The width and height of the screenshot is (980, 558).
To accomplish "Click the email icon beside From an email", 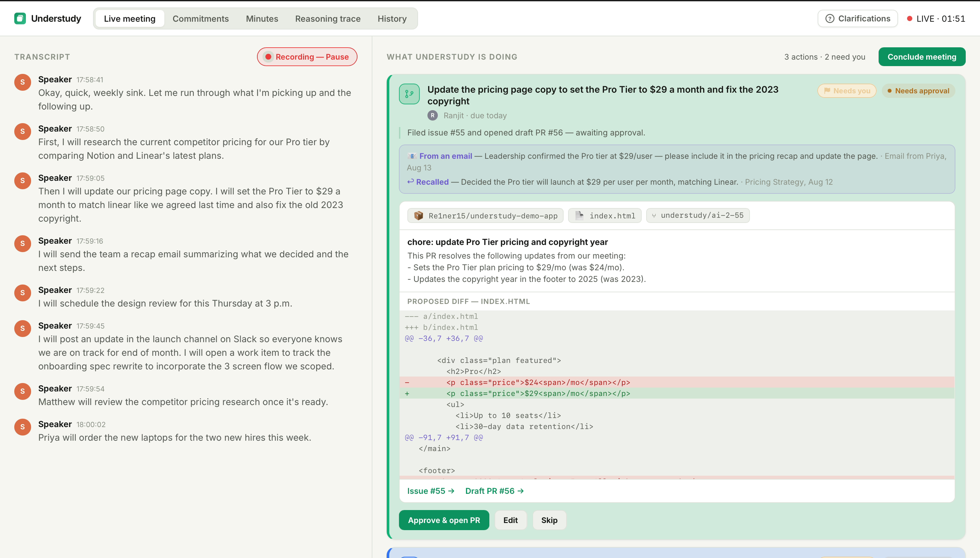I will tap(412, 156).
